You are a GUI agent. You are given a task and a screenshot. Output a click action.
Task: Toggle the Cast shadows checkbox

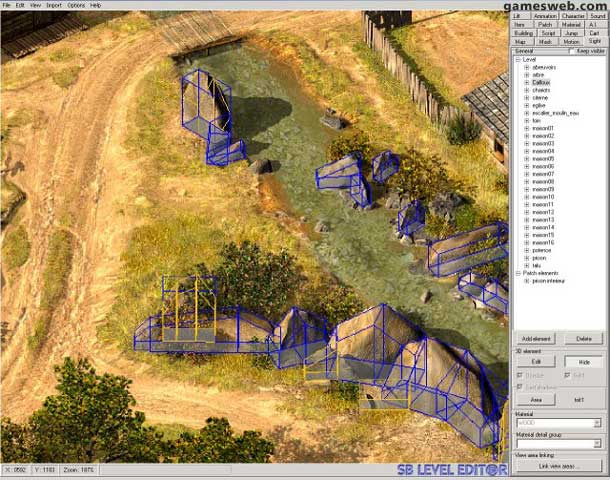coord(520,385)
